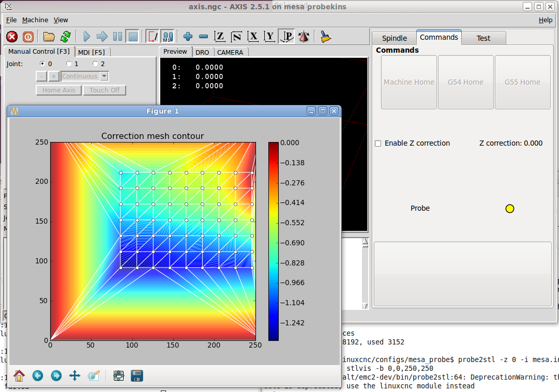The width and height of the screenshot is (559, 392).
Task: Click the Home Axis button
Action: point(58,90)
